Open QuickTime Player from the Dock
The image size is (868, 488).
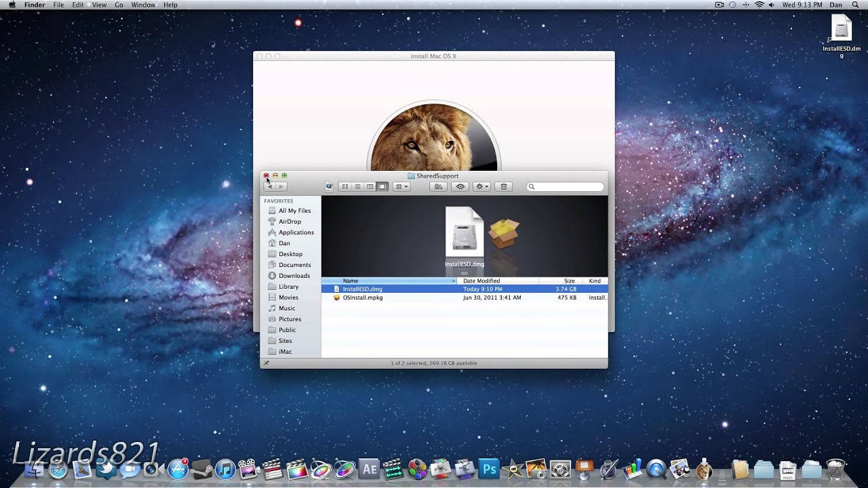[656, 469]
